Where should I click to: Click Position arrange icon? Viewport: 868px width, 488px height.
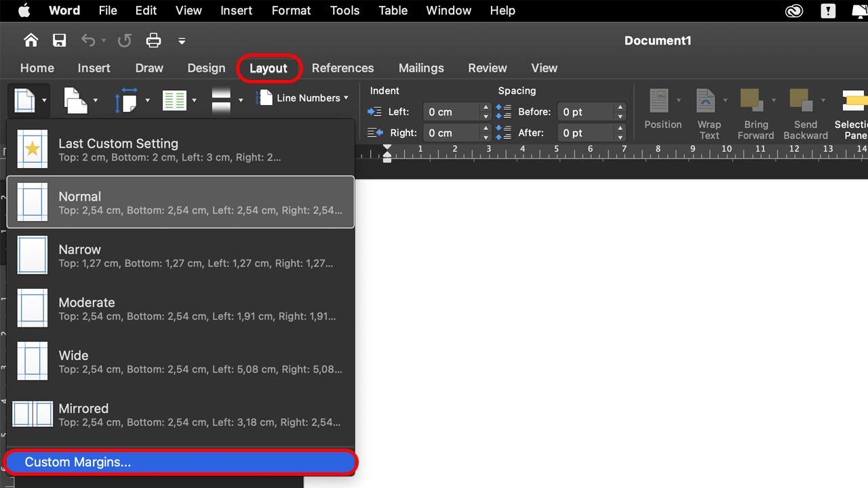[x=659, y=101]
